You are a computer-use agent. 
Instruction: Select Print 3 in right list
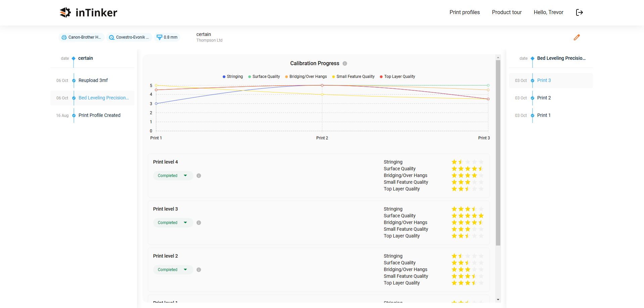tap(551, 81)
